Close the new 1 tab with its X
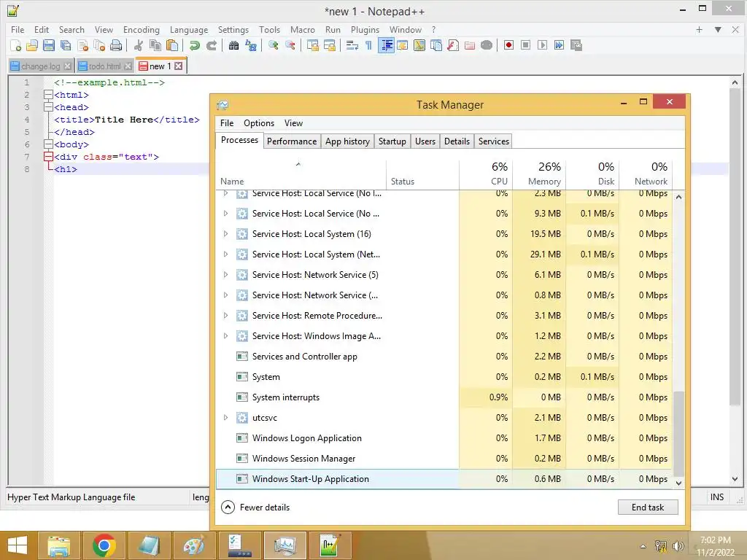 click(x=178, y=66)
